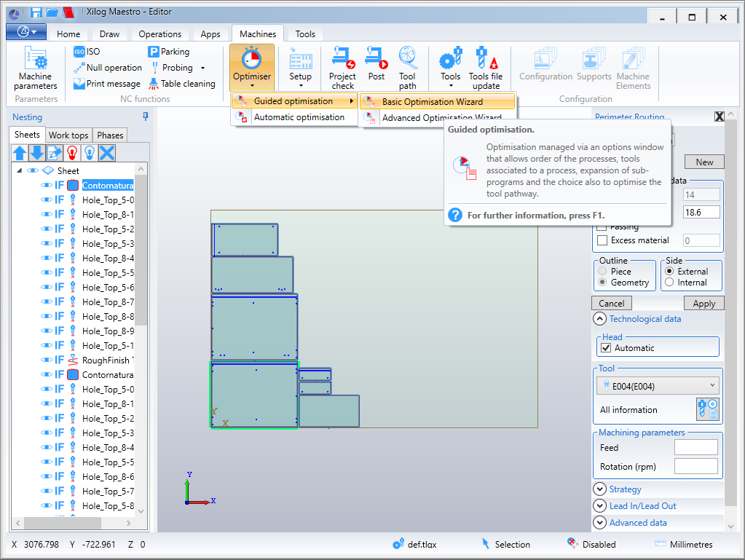Screen dimensions: 745x560
Task: Collapse Technological data section
Action: pyautogui.click(x=599, y=319)
